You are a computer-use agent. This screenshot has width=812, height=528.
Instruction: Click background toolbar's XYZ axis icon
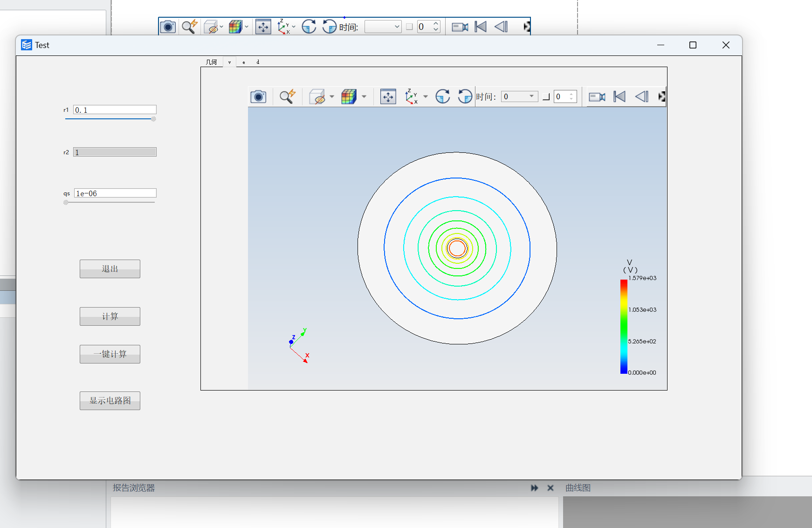point(283,27)
